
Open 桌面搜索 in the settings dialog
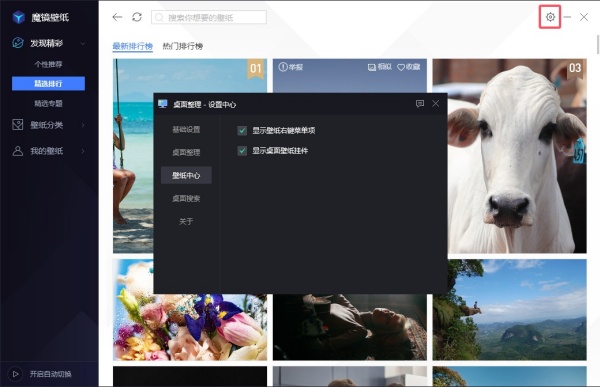(x=186, y=198)
